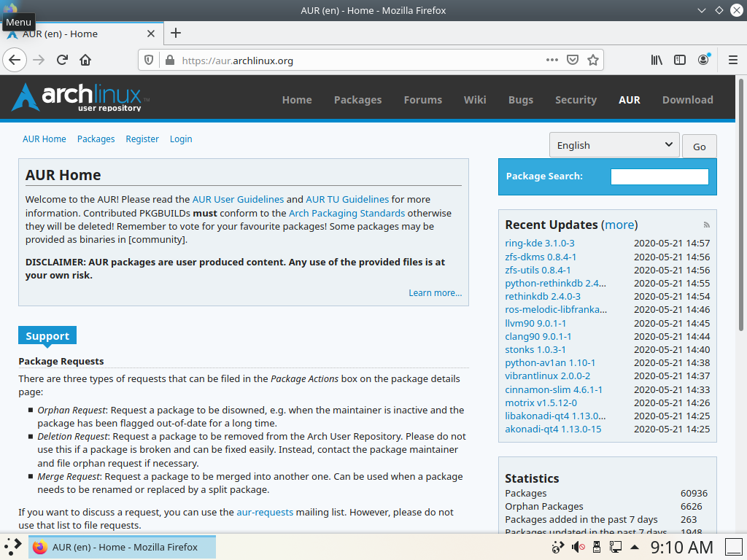747x560 pixels.
Task: Open the updates notifier tray icon
Action: [557, 547]
